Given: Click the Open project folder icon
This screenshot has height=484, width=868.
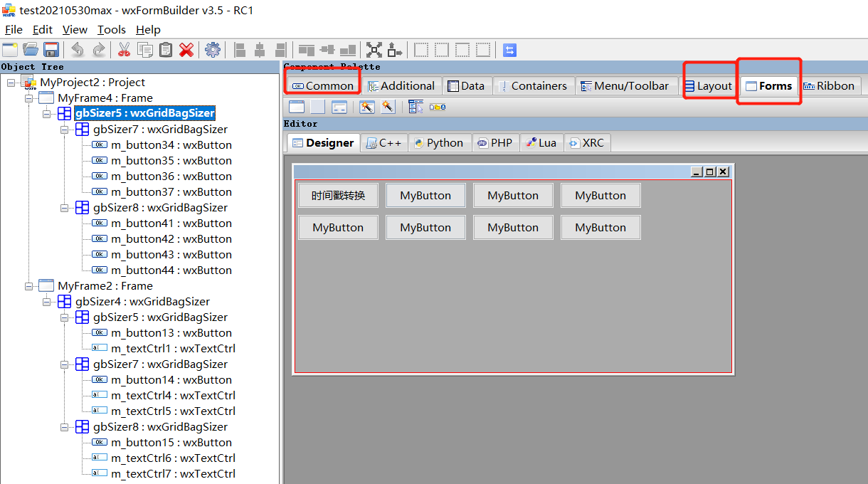Looking at the screenshot, I should (30, 50).
